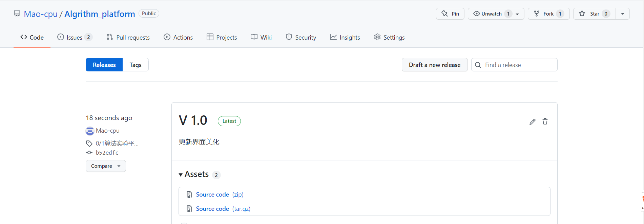
Task: Click the release note 更新界面美化
Action: click(199, 142)
